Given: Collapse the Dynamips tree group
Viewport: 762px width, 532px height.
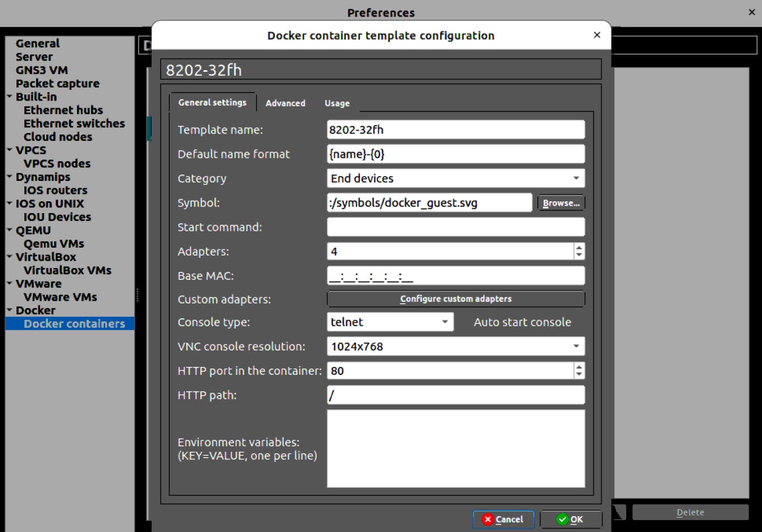Looking at the screenshot, I should click(10, 177).
